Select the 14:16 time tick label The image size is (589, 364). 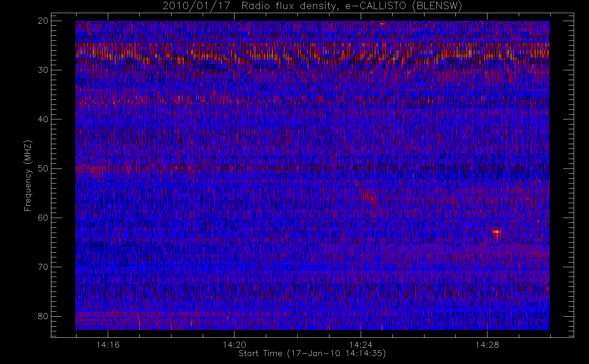(108, 345)
